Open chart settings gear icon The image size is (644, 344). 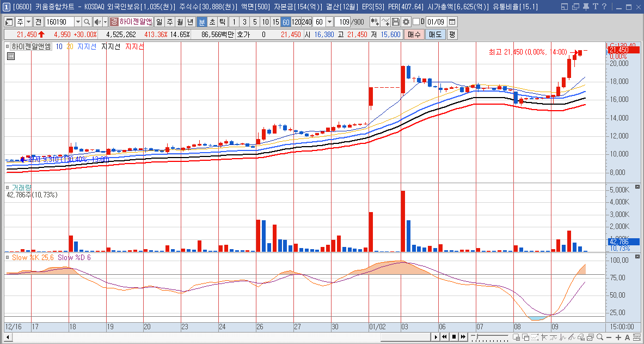tap(406, 22)
